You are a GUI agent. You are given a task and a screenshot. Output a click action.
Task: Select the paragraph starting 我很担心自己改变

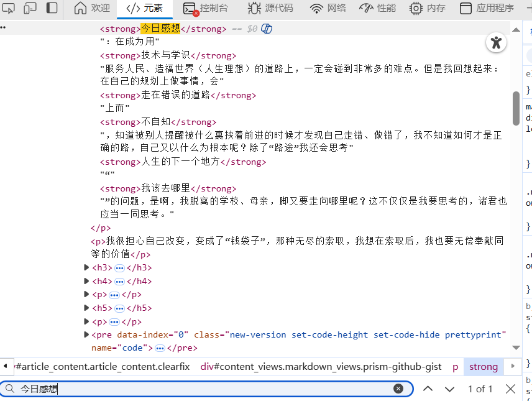pyautogui.click(x=297, y=247)
